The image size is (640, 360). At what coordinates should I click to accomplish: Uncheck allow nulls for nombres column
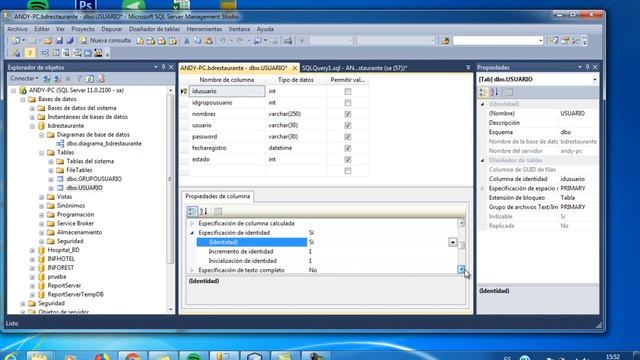pos(347,114)
